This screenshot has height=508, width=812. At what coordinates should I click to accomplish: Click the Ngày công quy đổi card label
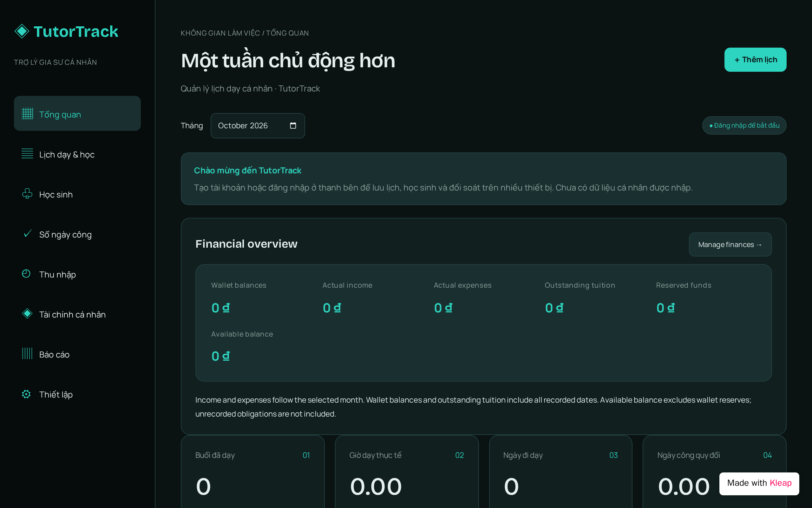(x=689, y=455)
